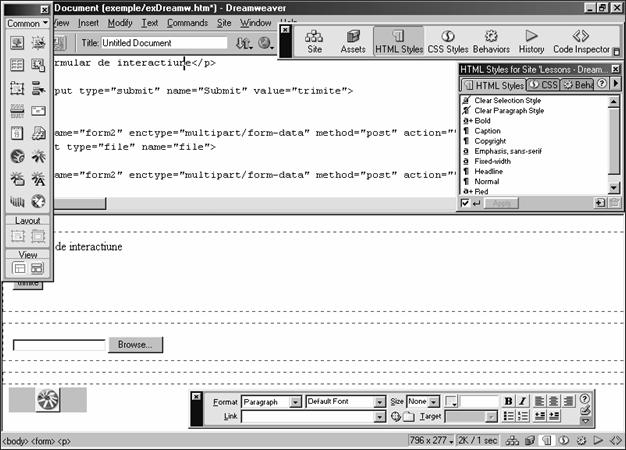Viewport: 626px width, 450px height.
Task: Click the Insert Flash Text icon
Action: click(38, 179)
